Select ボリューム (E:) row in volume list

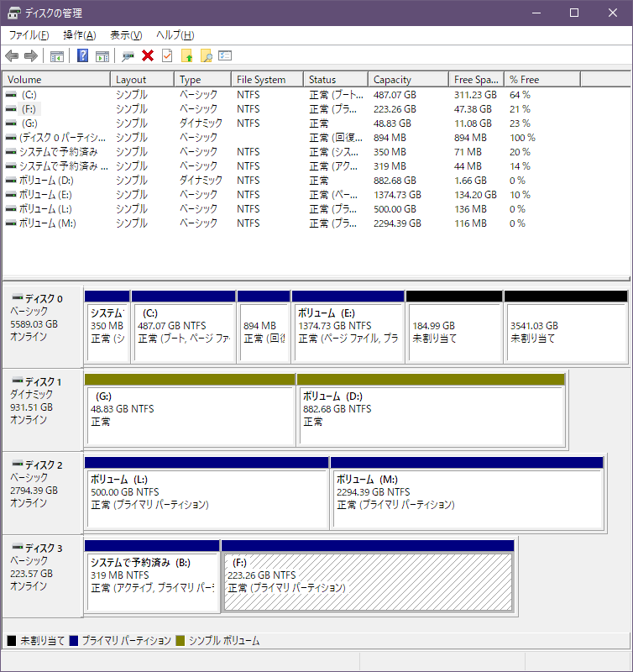[x=291, y=195]
